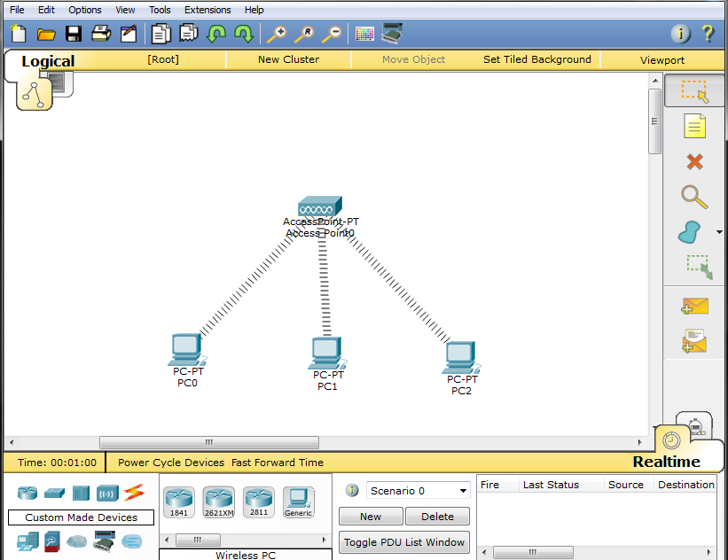The image size is (728, 560).
Task: Zoom in with the plus magnifier
Action: coord(277,34)
